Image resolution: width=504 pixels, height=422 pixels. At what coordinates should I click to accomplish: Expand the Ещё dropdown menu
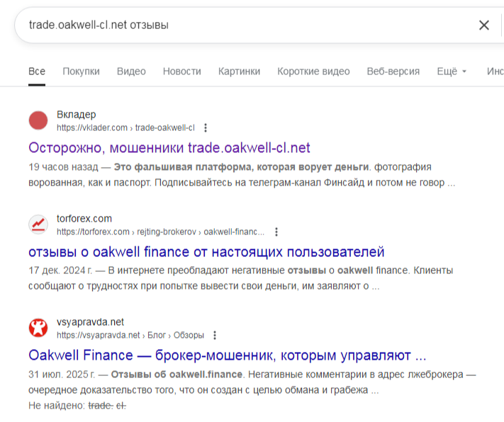tap(452, 72)
